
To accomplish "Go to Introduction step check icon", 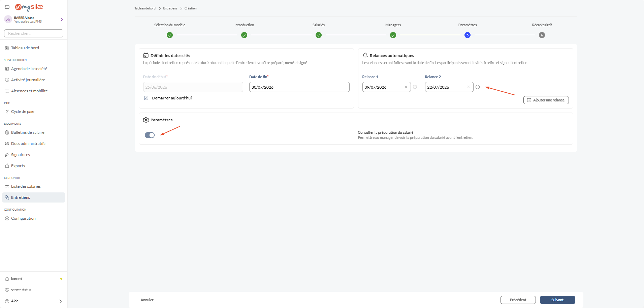I will click(x=244, y=35).
